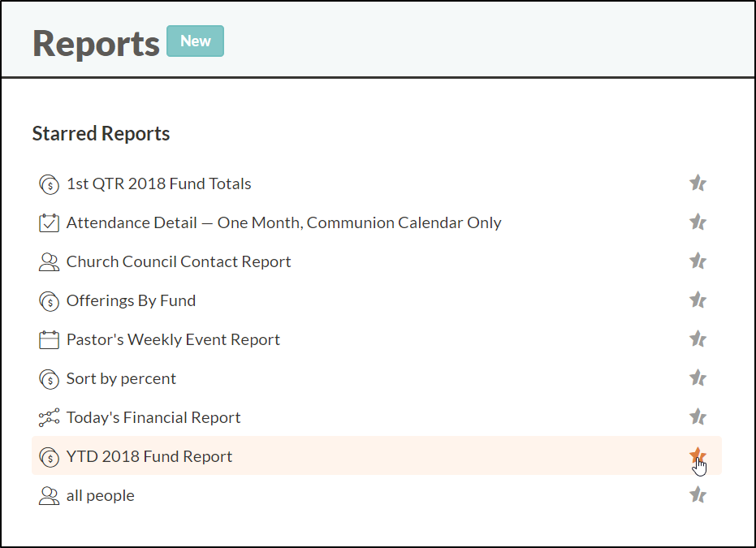
Task: Open the YTD 2018 Fund Report
Action: pyautogui.click(x=149, y=456)
